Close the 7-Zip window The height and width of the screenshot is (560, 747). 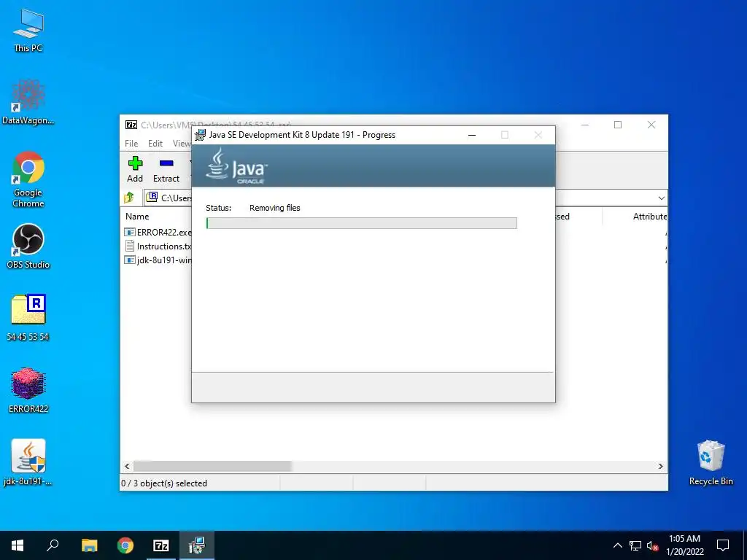(651, 125)
